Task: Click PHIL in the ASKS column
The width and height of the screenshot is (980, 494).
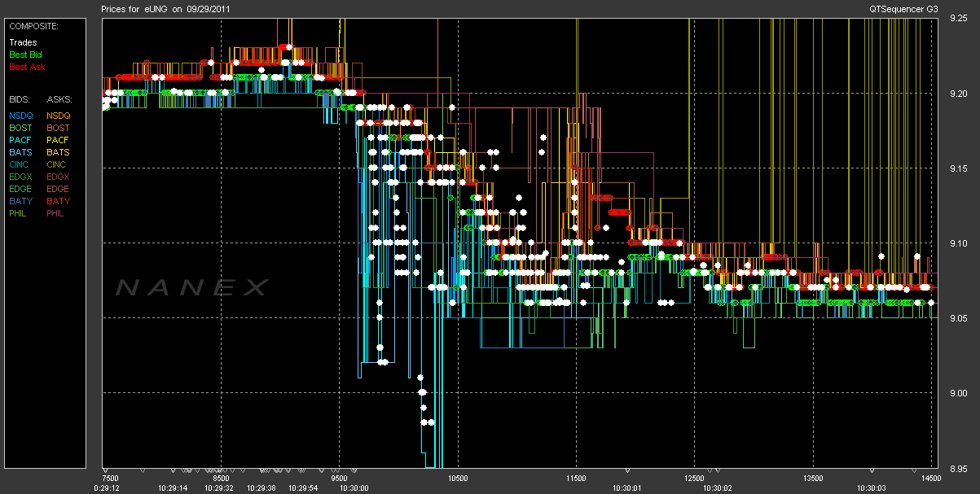Action: tap(55, 213)
